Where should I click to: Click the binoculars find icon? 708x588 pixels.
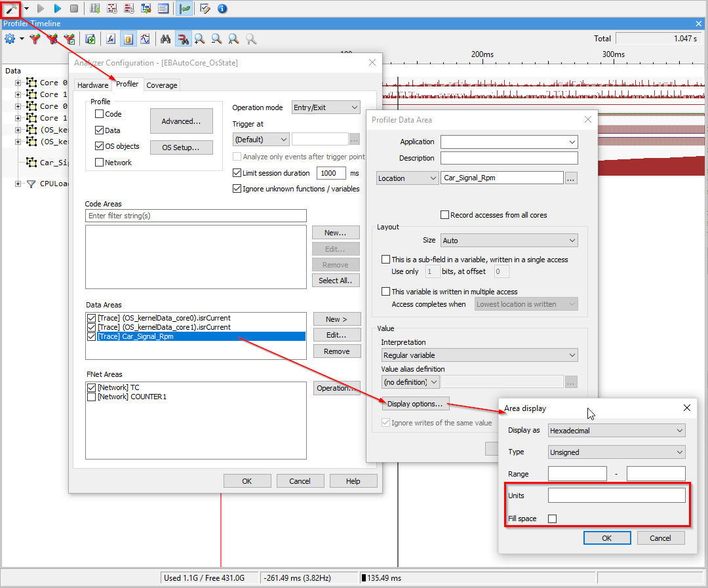point(166,39)
